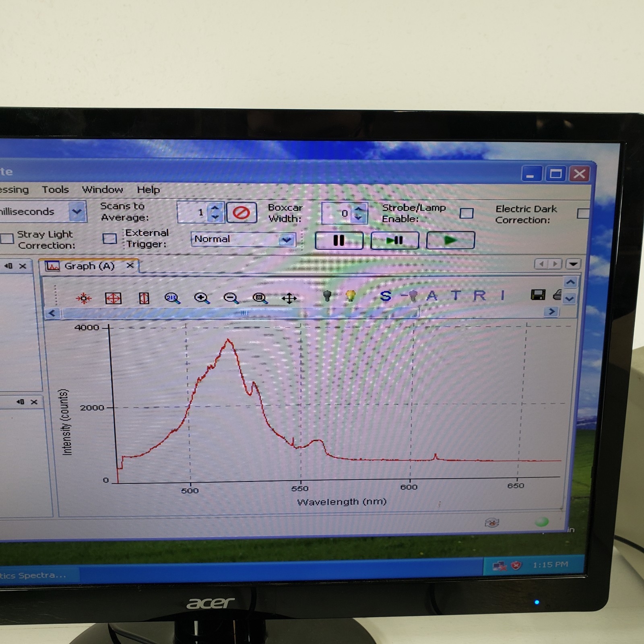Pause acquisition with the pause button

point(339,240)
